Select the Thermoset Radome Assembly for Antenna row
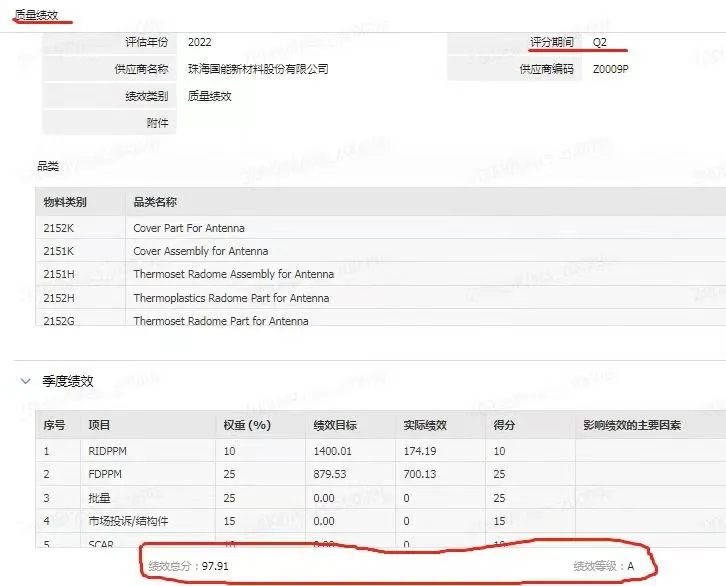This screenshot has width=726, height=586. (233, 274)
